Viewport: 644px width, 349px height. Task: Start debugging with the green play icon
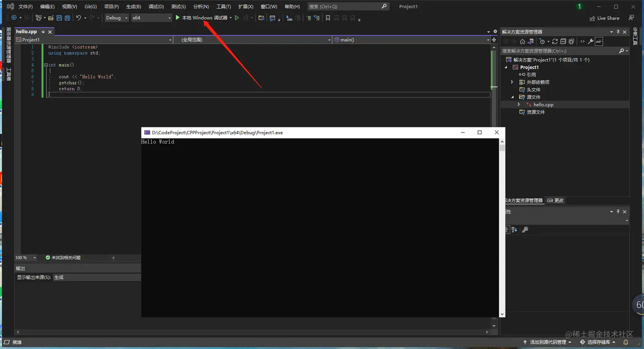point(178,18)
